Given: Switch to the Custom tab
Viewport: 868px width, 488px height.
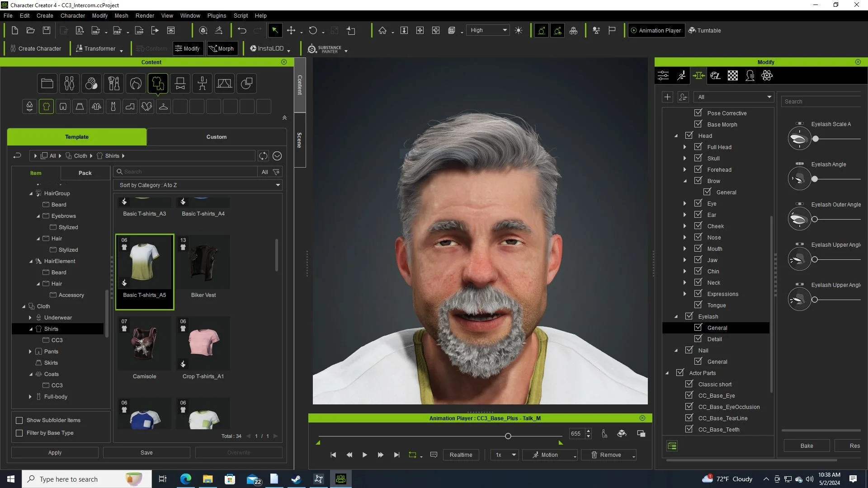Looking at the screenshot, I should click(x=217, y=137).
